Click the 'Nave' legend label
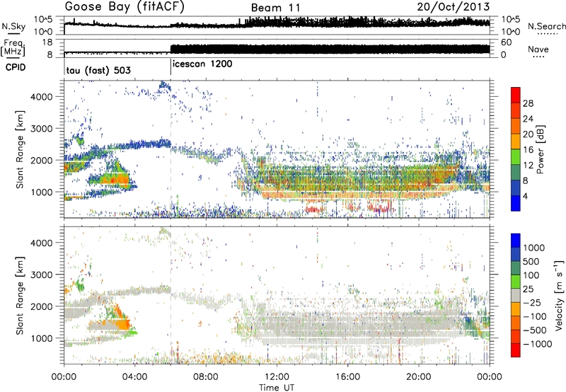566x392 pixels. click(538, 49)
